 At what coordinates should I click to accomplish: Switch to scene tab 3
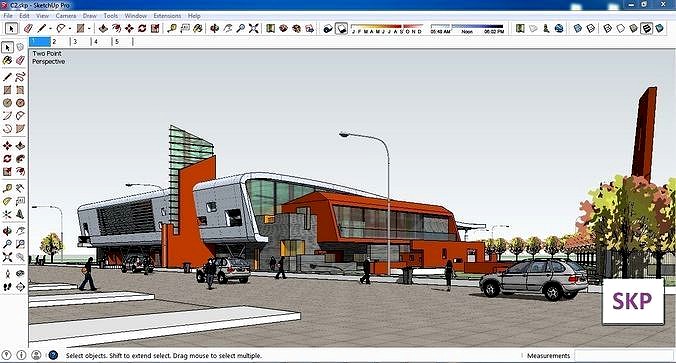[81, 42]
